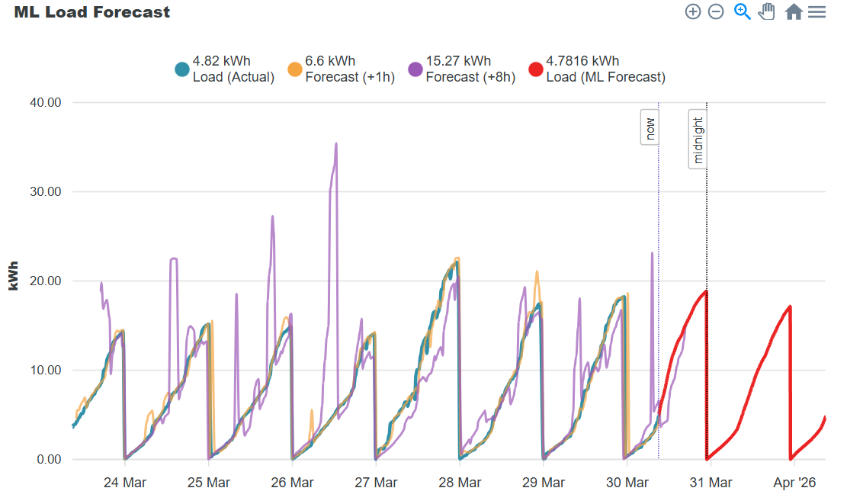Toggle the Forecast (+8h) series legend
Screen dimensions: 863x504
click(462, 69)
